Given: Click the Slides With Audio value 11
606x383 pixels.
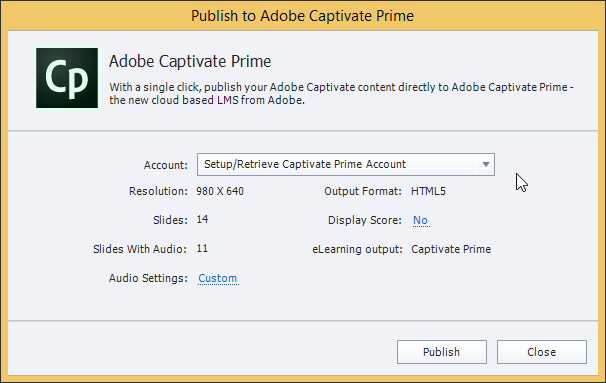Looking at the screenshot, I should point(202,249).
